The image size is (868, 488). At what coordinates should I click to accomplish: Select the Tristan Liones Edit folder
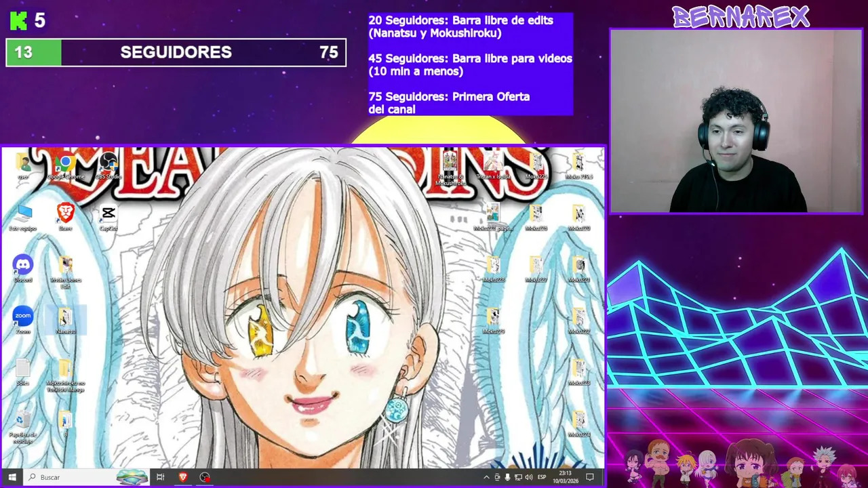click(66, 272)
